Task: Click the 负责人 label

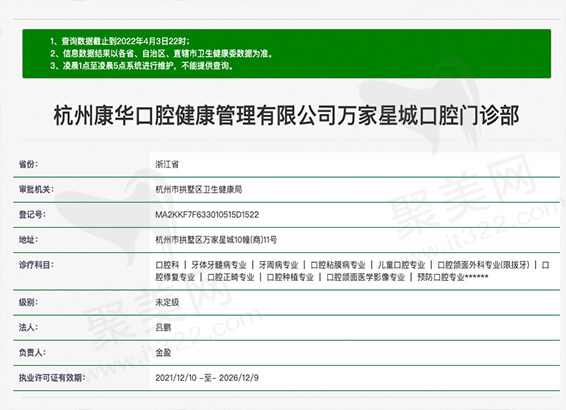Action: click(32, 352)
